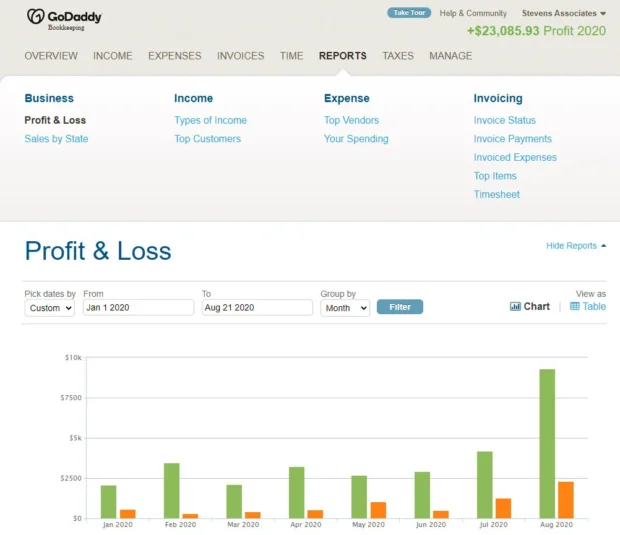Click the +$23,085.93 Profit 2020 figure
The width and height of the screenshot is (620, 535).
pyautogui.click(x=536, y=31)
